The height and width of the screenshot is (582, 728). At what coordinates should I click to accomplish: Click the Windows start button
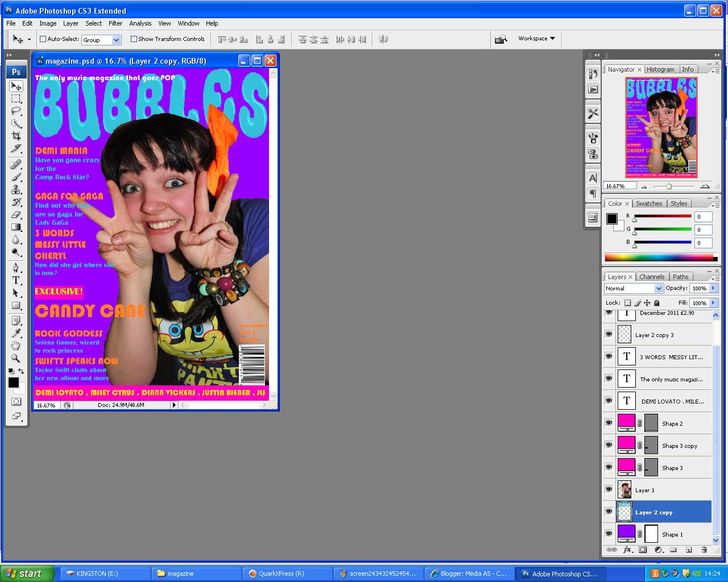point(27,573)
